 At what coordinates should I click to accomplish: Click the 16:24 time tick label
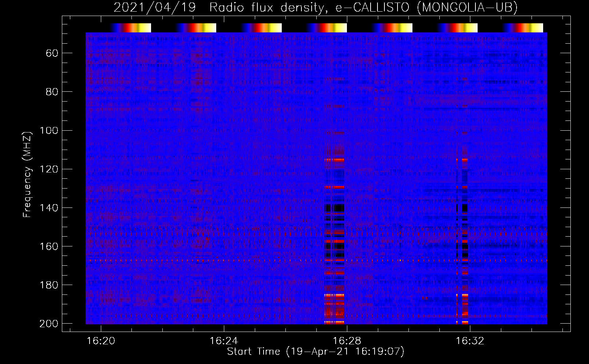(224, 341)
